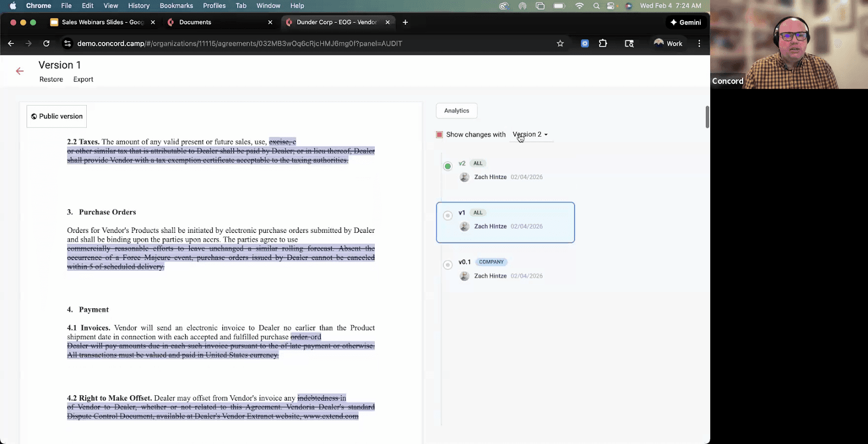
Task: Click the browser back navigation arrow
Action: 11,43
